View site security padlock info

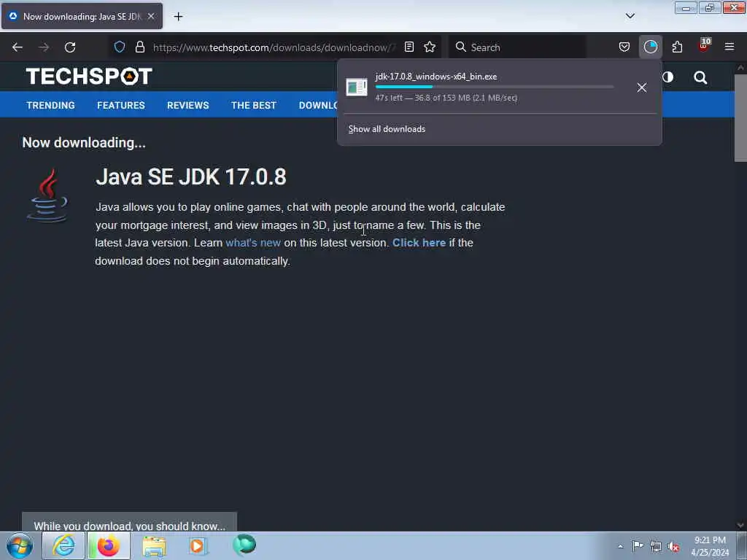[139, 47]
